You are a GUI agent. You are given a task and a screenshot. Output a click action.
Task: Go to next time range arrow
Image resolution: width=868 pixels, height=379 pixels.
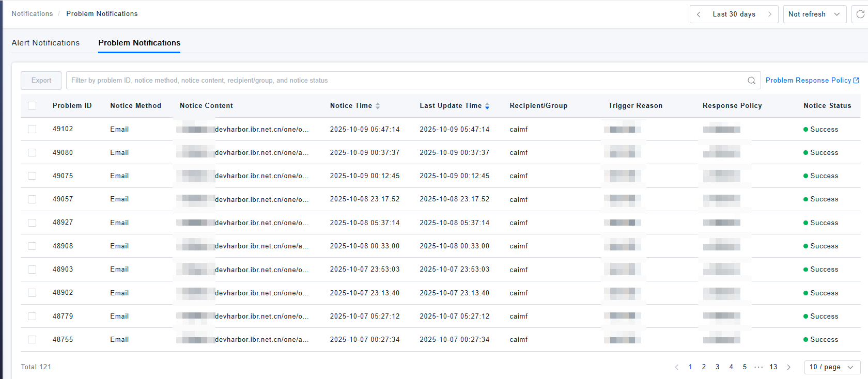pyautogui.click(x=769, y=14)
